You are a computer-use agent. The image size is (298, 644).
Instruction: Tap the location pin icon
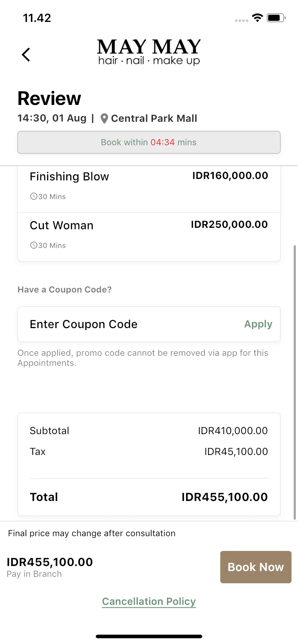click(104, 119)
